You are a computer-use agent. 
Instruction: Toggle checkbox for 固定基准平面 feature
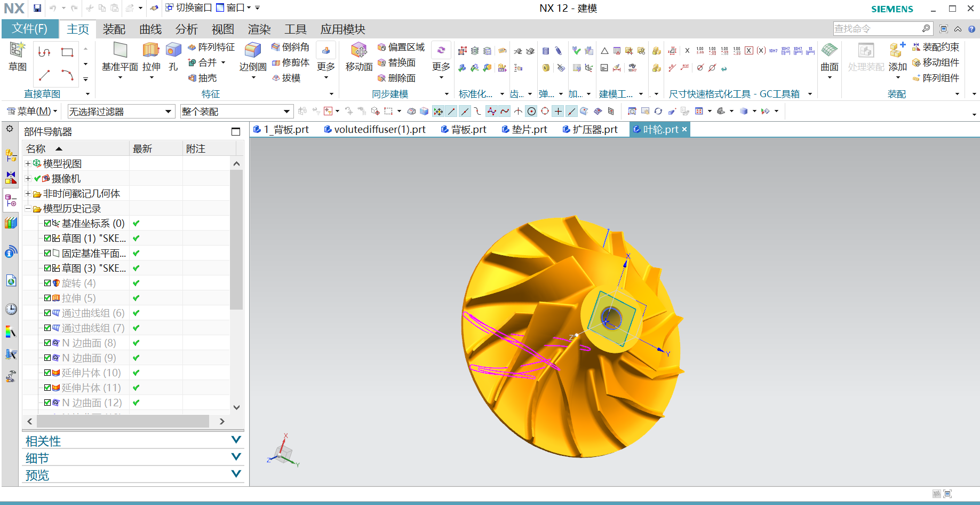tap(47, 253)
